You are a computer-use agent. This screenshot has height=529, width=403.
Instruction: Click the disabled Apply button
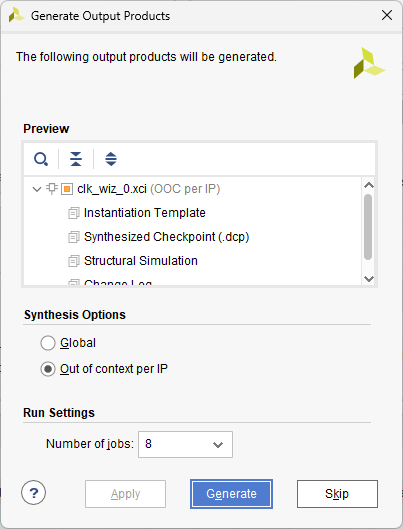point(125,494)
